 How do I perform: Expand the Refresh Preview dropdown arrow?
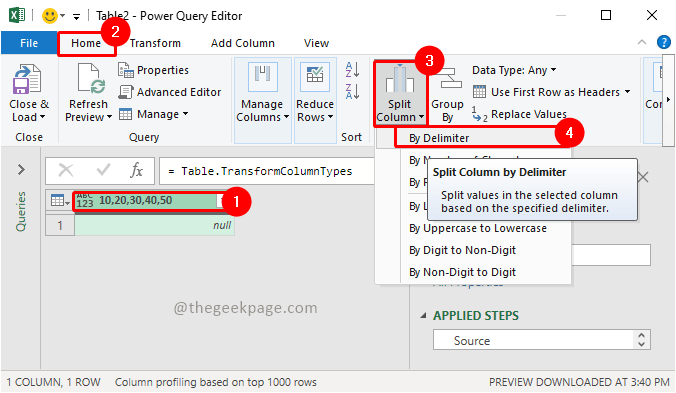(110, 117)
